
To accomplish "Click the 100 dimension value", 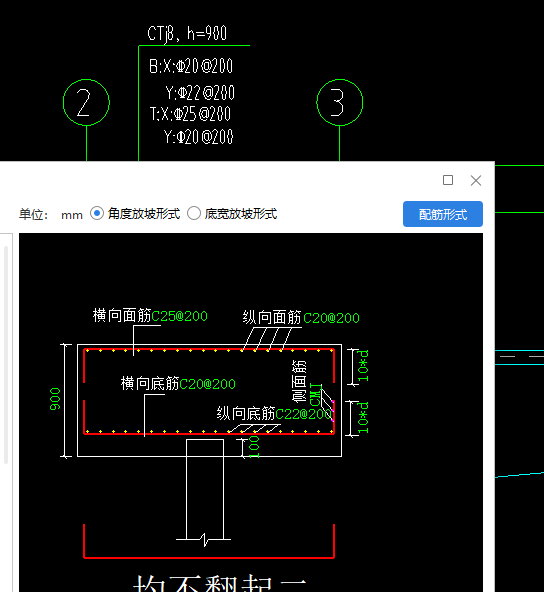I will tap(254, 447).
